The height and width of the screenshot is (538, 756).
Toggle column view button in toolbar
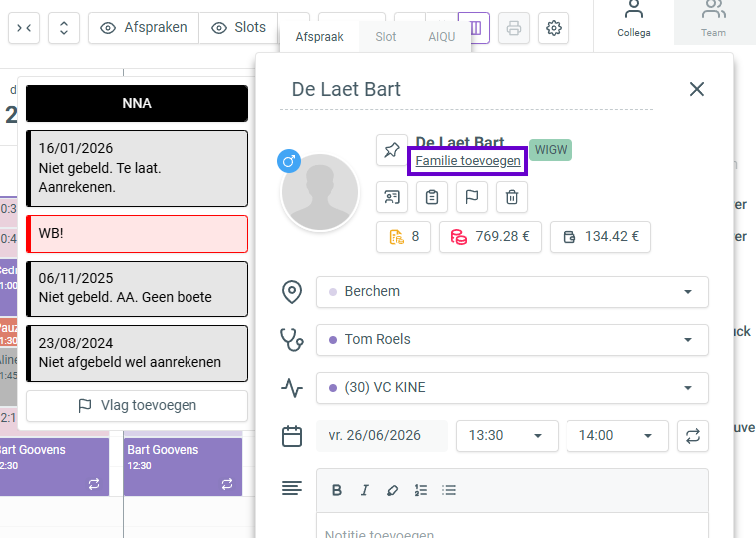click(475, 28)
